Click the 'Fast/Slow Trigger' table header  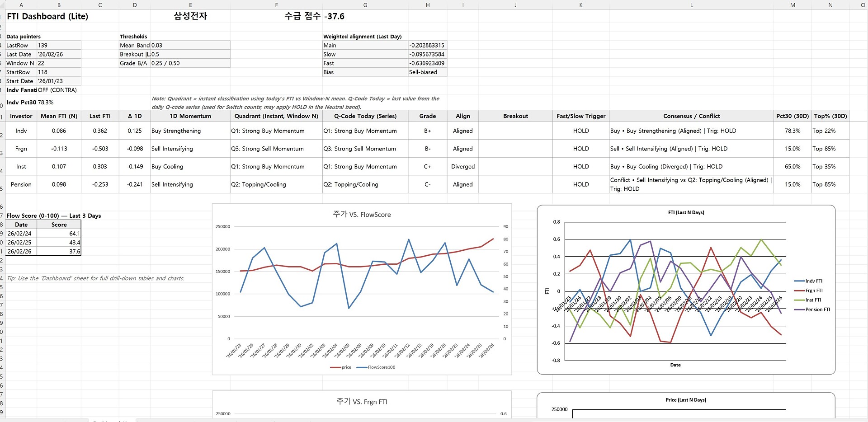tap(581, 116)
